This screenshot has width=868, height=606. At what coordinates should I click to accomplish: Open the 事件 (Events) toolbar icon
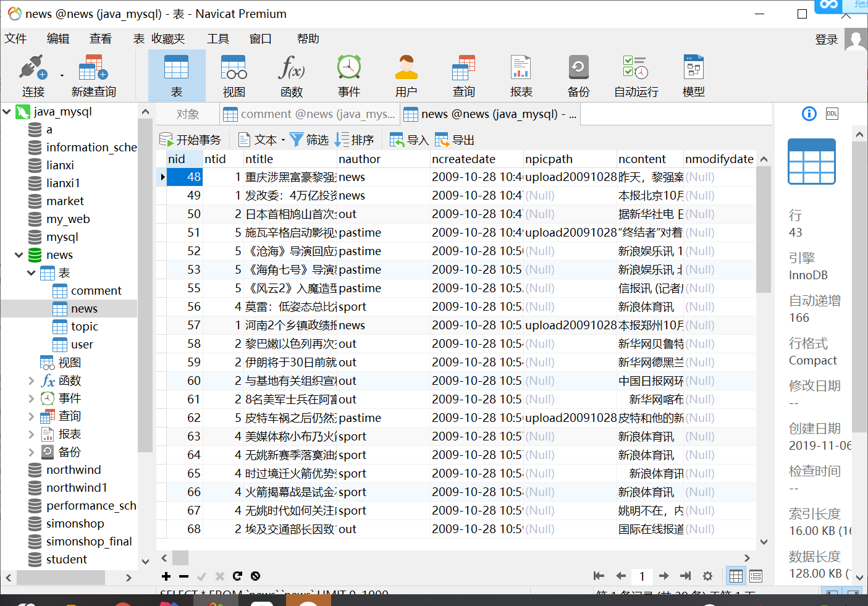click(348, 74)
